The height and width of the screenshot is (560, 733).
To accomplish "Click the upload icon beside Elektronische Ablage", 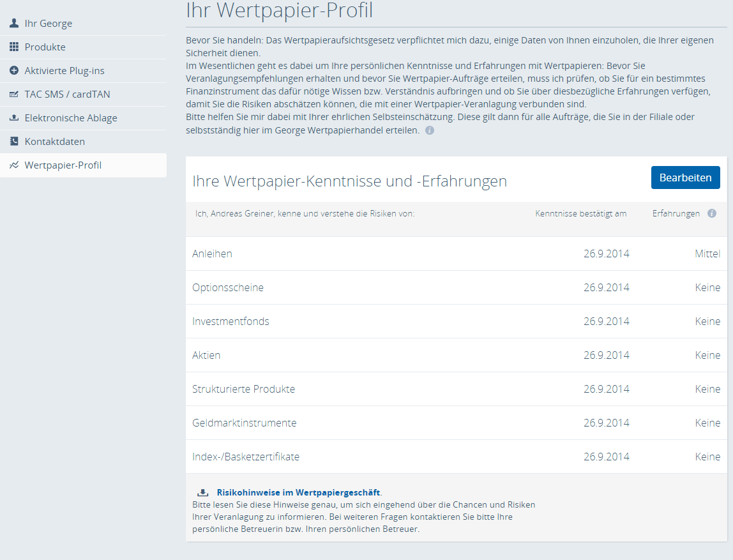I will (14, 117).
